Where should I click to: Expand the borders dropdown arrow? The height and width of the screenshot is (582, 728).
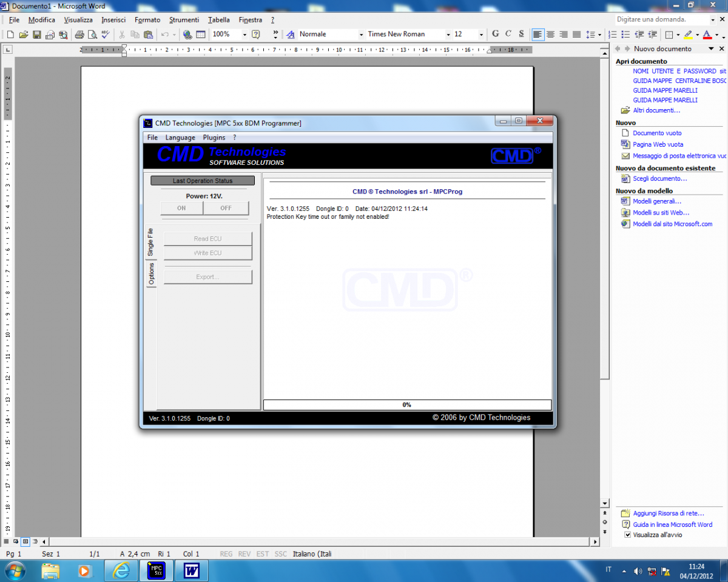click(677, 35)
